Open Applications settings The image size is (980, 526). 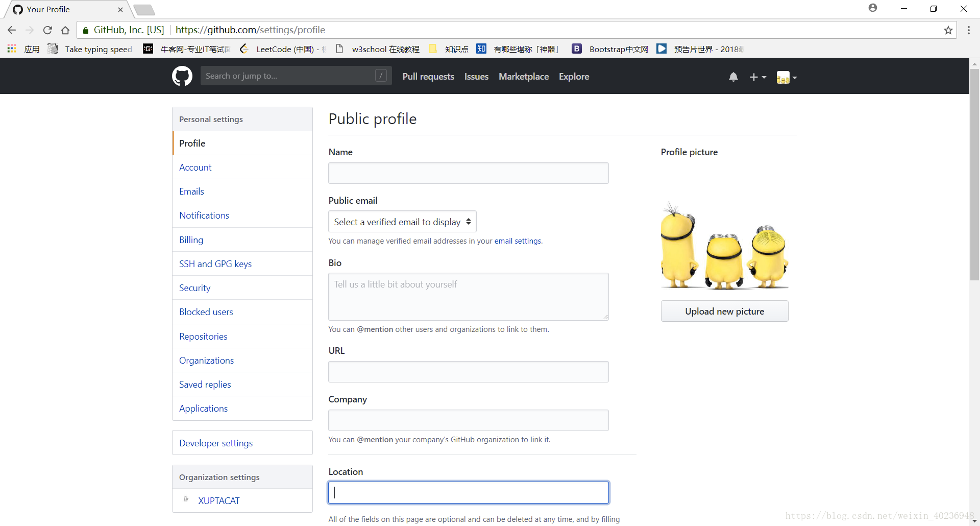tap(242, 408)
